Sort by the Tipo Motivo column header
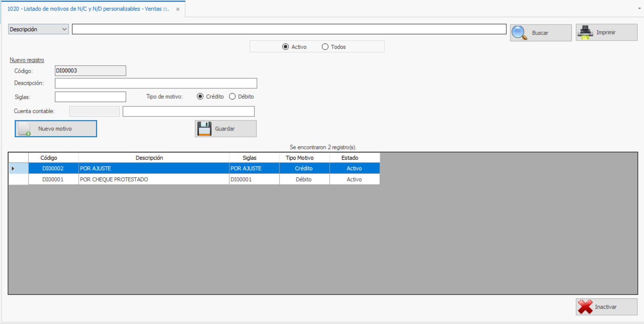The image size is (644, 324). 300,158
